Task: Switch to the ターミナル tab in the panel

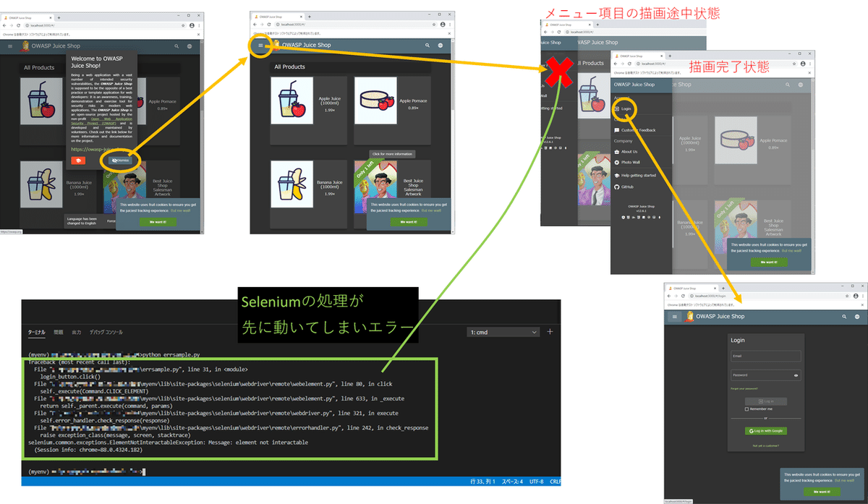Action: (x=36, y=332)
